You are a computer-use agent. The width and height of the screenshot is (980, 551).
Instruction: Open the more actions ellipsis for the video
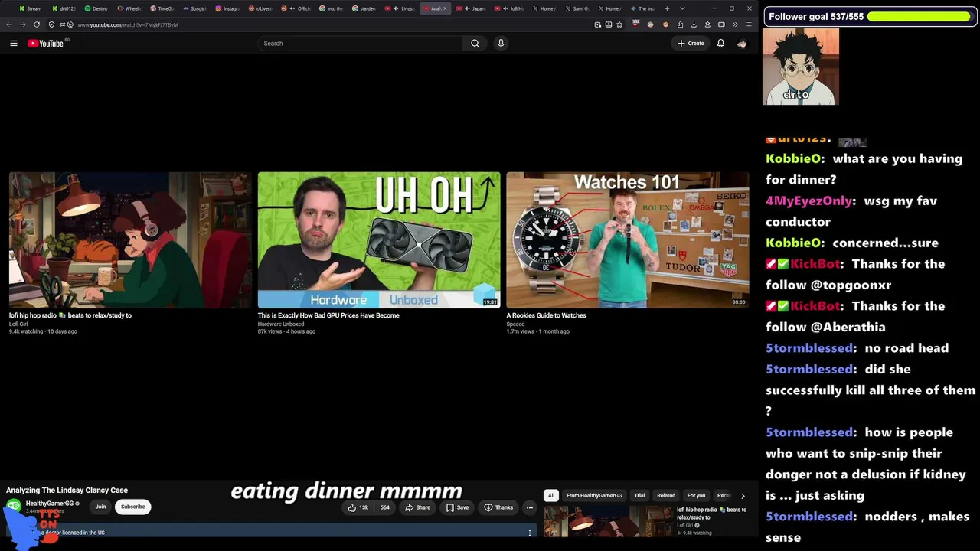(x=529, y=507)
